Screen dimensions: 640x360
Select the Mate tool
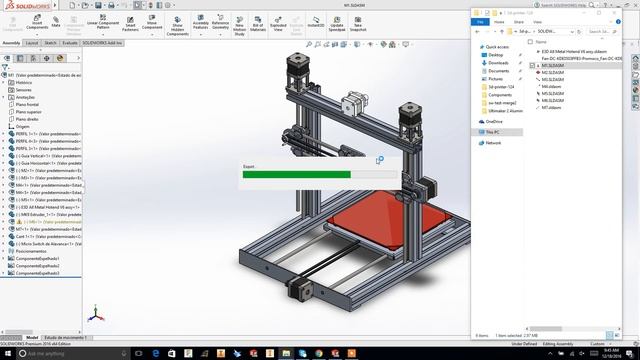coord(56,21)
